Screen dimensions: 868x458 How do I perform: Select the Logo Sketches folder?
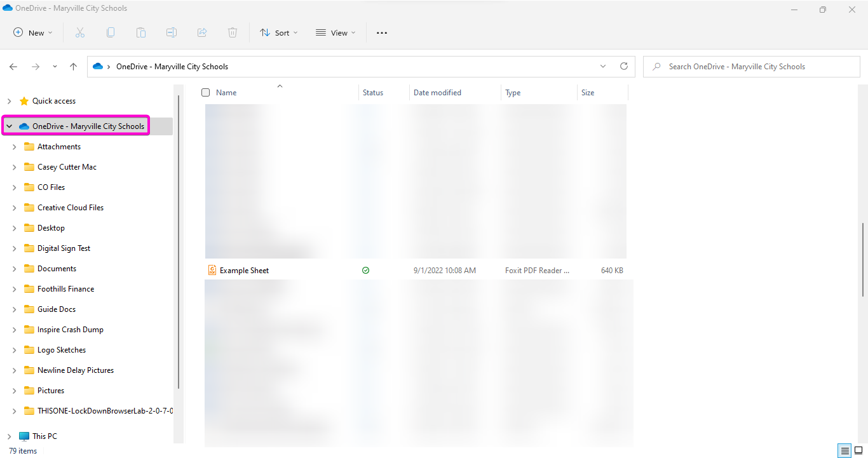pos(62,350)
